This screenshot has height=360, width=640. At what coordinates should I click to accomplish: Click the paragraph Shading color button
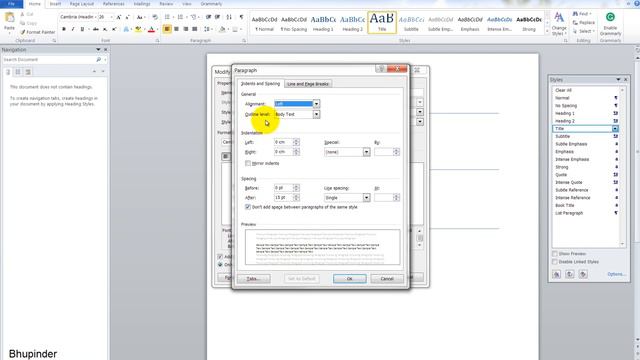(222, 29)
